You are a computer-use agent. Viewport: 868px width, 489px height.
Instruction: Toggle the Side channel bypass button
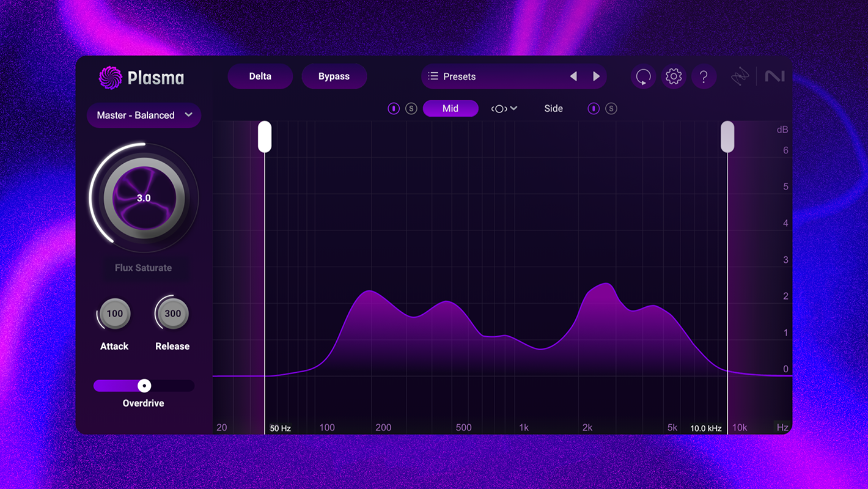[594, 109]
